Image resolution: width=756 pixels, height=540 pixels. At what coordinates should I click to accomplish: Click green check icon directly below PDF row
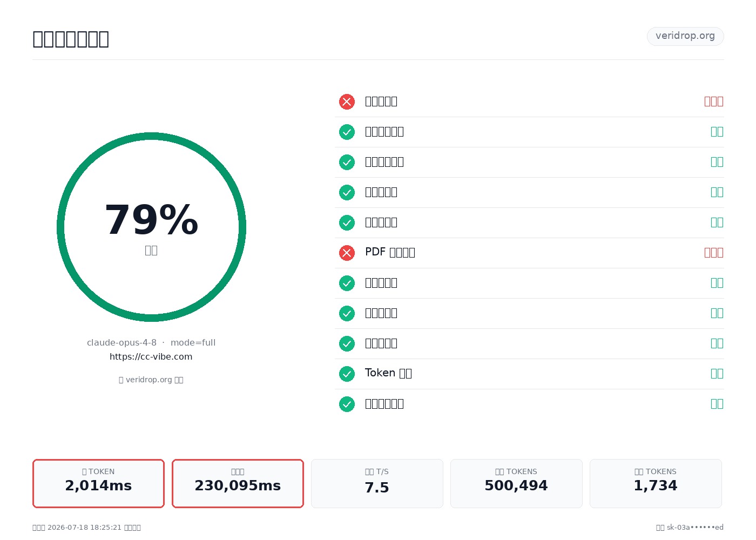pos(347,283)
